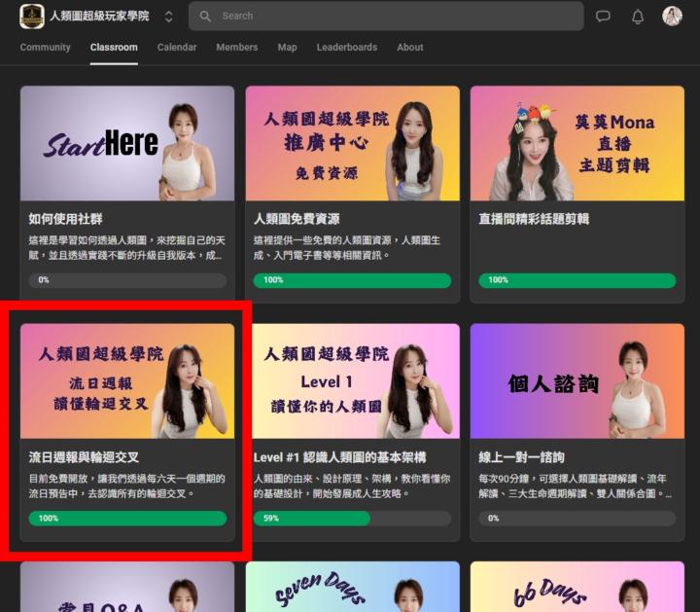
Task: Open the chat messages icon
Action: [x=603, y=17]
